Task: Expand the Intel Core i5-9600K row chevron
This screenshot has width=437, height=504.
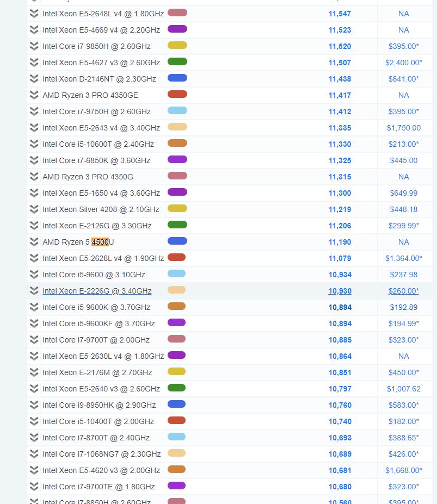Action: [x=34, y=307]
